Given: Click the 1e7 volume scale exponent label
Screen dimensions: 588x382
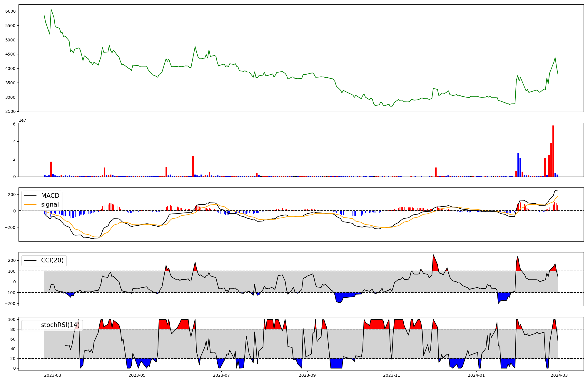Looking at the screenshot, I should (x=23, y=120).
